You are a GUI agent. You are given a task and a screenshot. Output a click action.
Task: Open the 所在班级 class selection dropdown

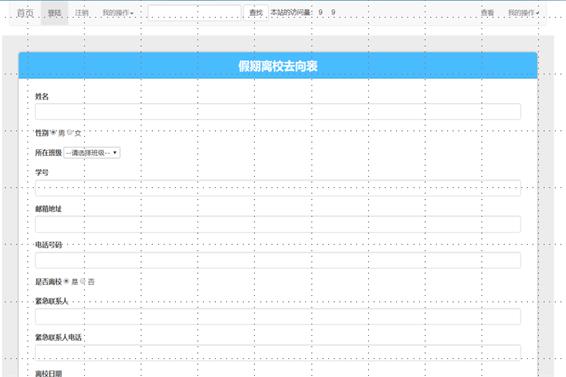coord(92,153)
